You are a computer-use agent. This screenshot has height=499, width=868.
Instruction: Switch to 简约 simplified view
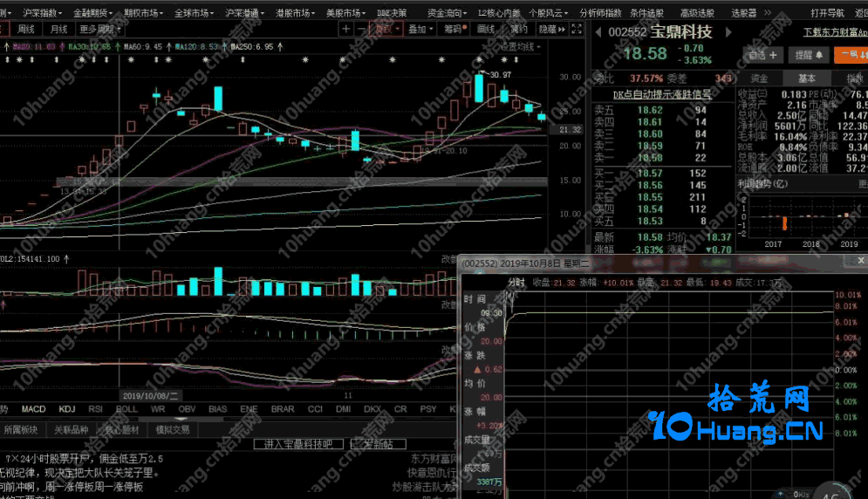[x=519, y=29]
